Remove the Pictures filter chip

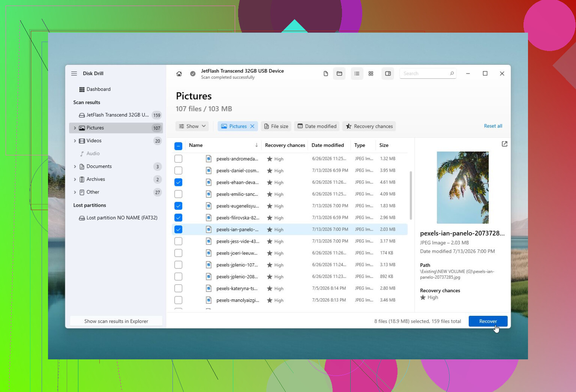click(x=252, y=126)
